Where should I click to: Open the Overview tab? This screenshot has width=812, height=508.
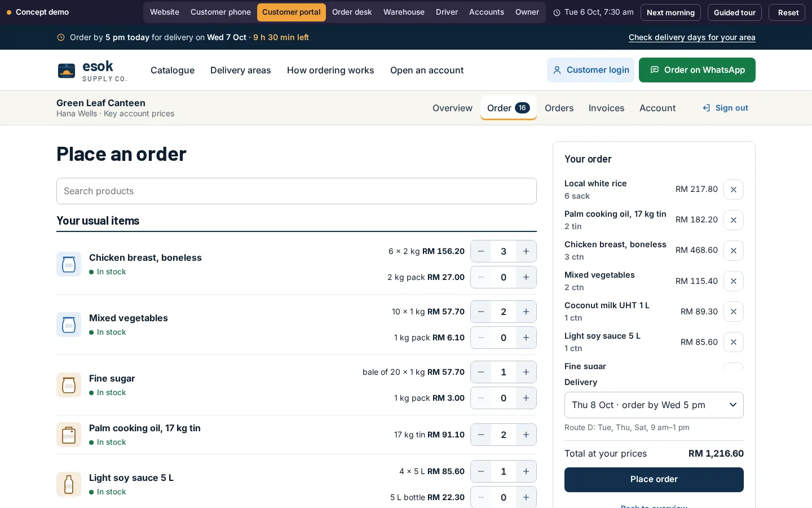(452, 108)
